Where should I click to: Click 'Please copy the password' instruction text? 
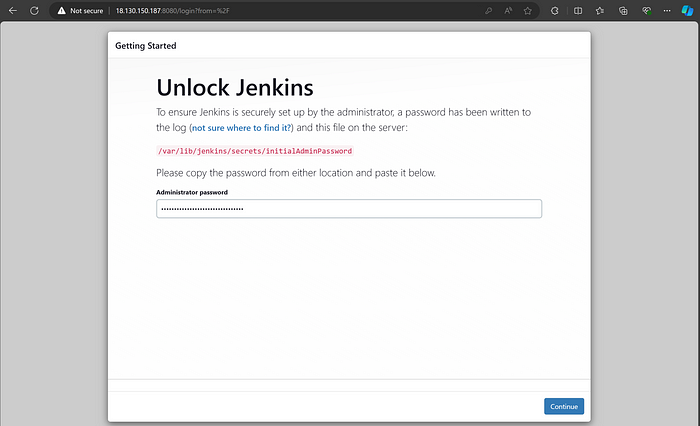(296, 173)
